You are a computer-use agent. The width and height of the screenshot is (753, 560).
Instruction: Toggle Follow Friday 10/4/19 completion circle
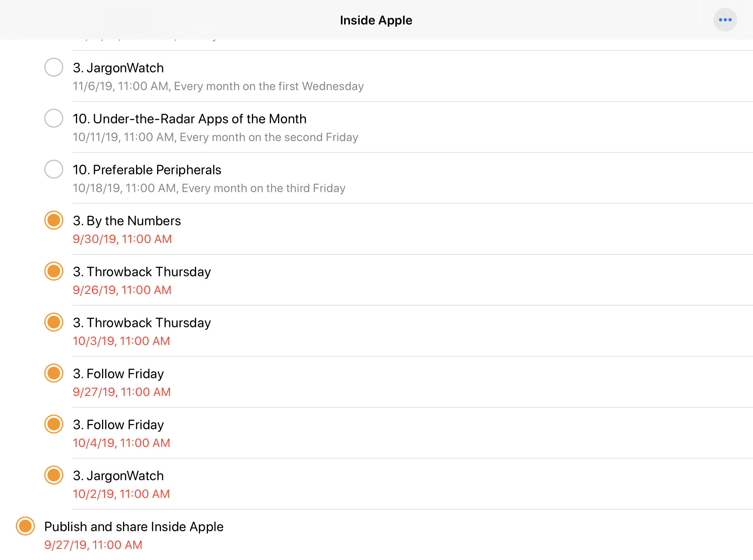(54, 424)
